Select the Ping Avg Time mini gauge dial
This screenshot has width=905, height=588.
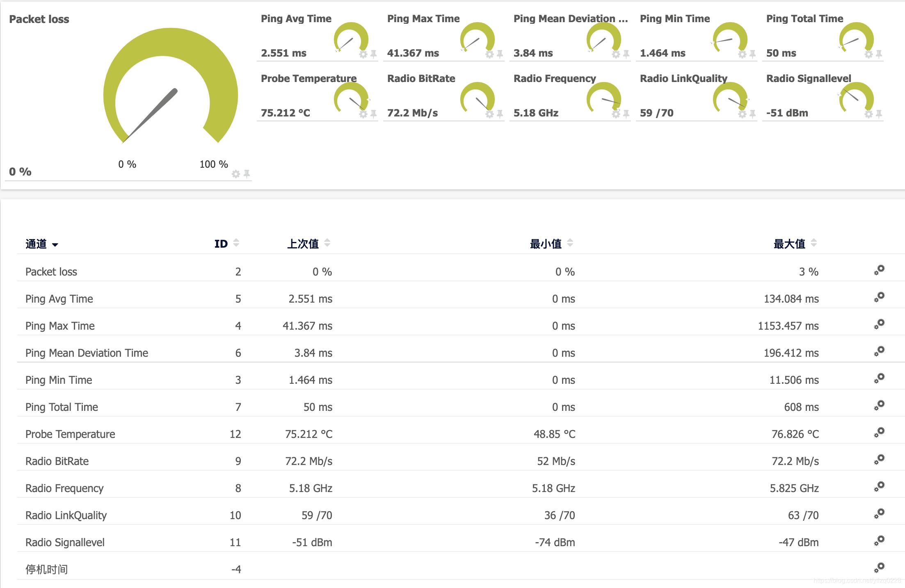click(x=351, y=37)
